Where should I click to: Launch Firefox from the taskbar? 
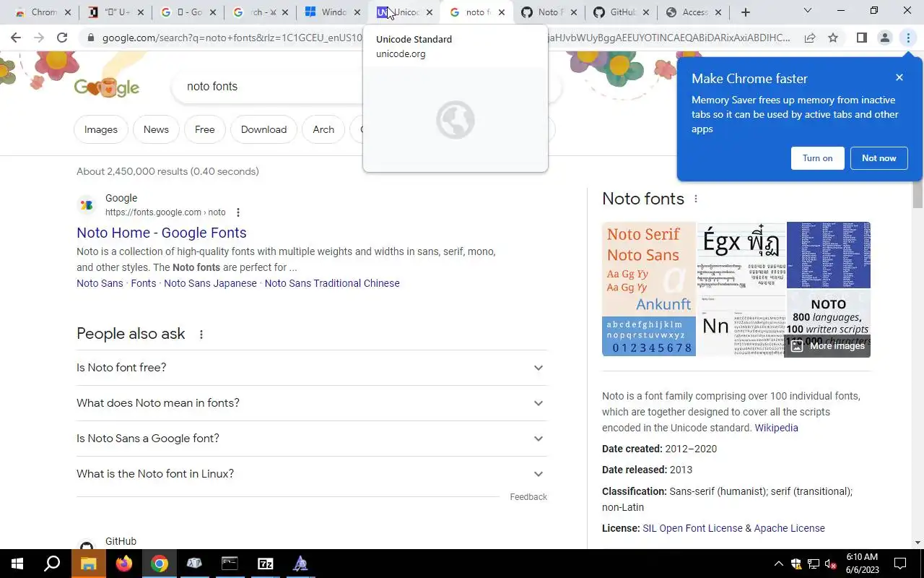coord(123,564)
